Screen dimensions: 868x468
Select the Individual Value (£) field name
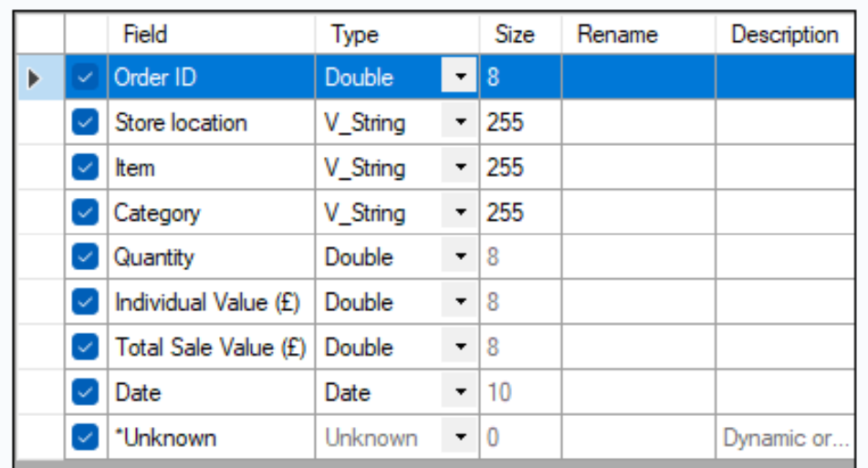click(207, 302)
